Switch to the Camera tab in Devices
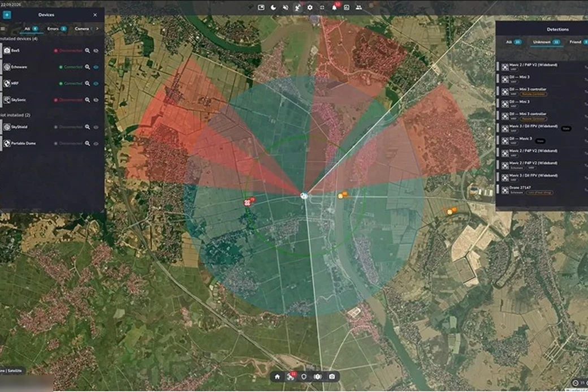 pyautogui.click(x=83, y=29)
